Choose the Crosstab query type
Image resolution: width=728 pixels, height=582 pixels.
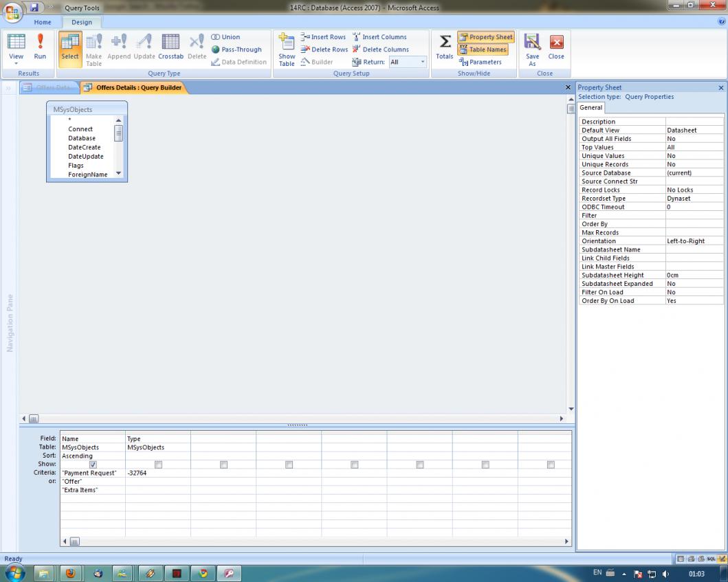pyautogui.click(x=171, y=47)
